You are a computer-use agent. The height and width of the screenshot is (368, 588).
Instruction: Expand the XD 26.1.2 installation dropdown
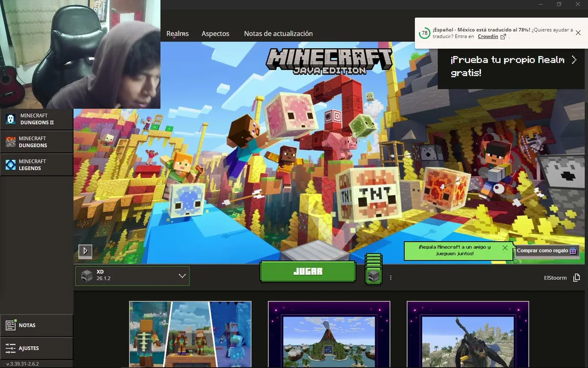132,276
